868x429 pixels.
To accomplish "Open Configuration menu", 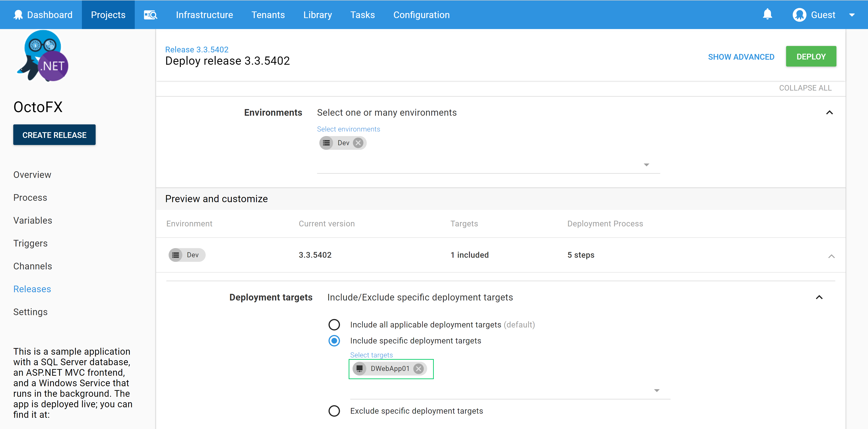I will pyautogui.click(x=421, y=15).
